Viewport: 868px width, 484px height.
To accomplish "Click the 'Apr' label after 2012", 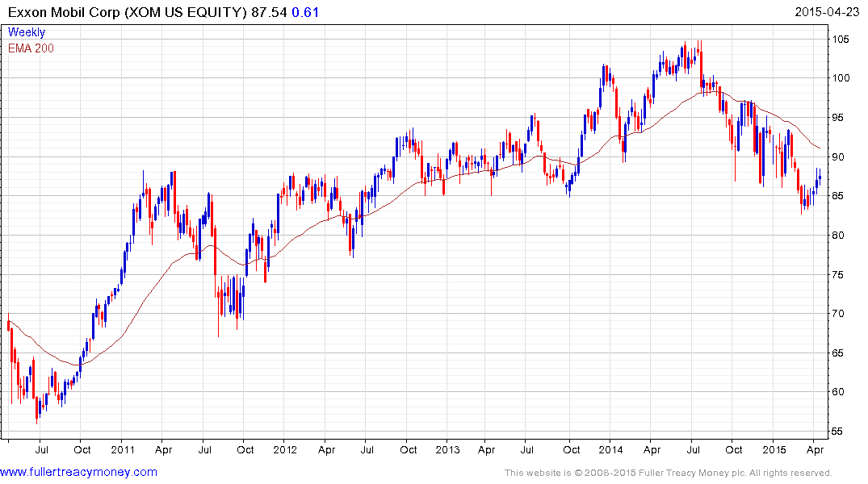I will point(326,450).
